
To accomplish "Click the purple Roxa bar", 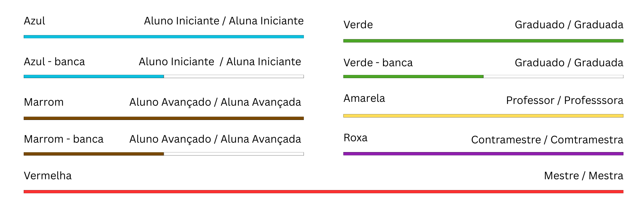I will tap(483, 153).
